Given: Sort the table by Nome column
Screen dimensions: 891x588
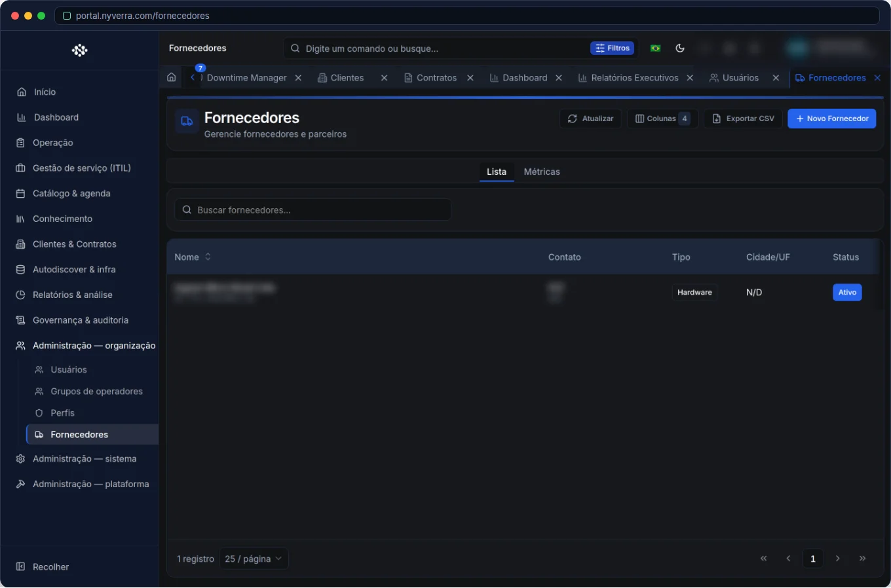Looking at the screenshot, I should 193,257.
